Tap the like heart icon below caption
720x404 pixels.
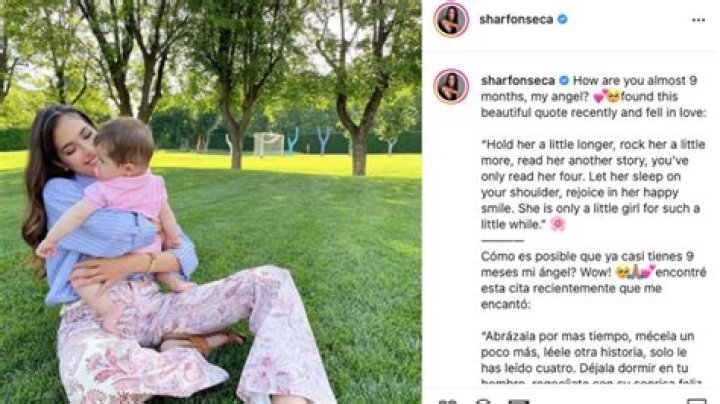[x=447, y=401]
